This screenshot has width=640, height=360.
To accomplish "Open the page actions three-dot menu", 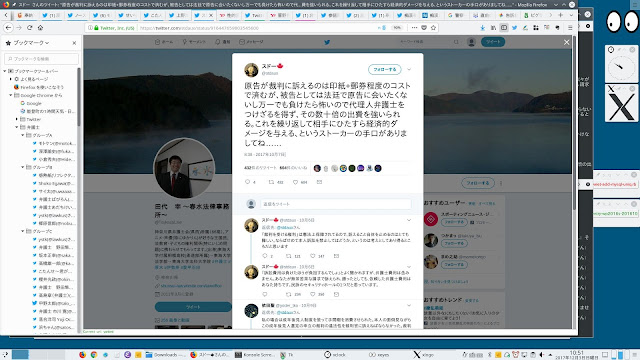I will 414,28.
